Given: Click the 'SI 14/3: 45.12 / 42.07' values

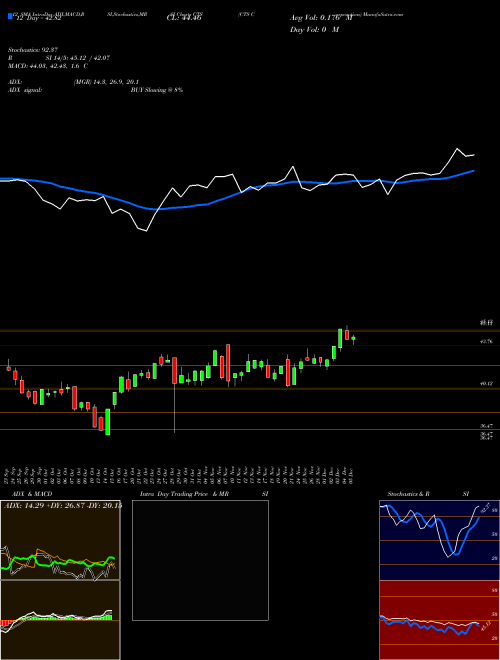Looking at the screenshot, I should click(x=78, y=58).
